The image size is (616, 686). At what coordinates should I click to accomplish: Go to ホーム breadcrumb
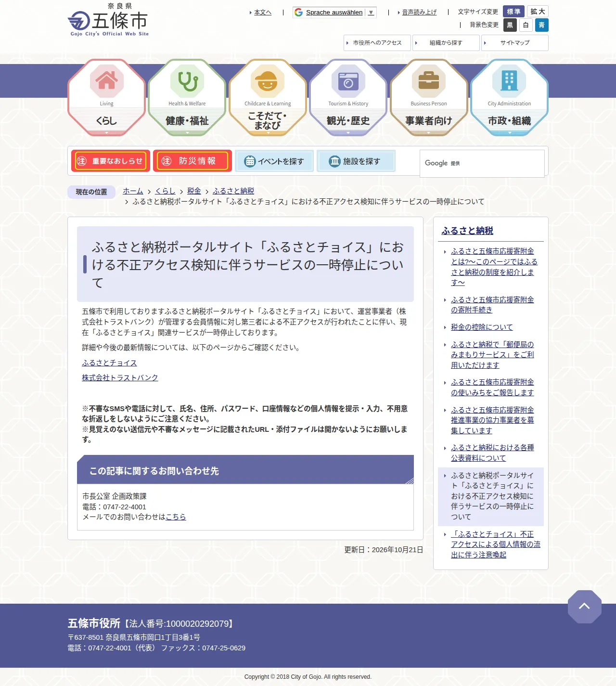[x=133, y=191]
